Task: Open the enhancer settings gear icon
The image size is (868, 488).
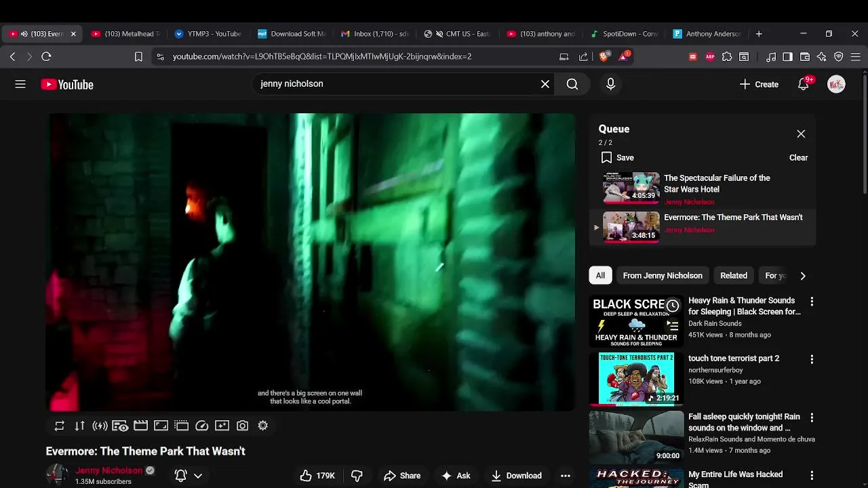Action: pyautogui.click(x=263, y=426)
